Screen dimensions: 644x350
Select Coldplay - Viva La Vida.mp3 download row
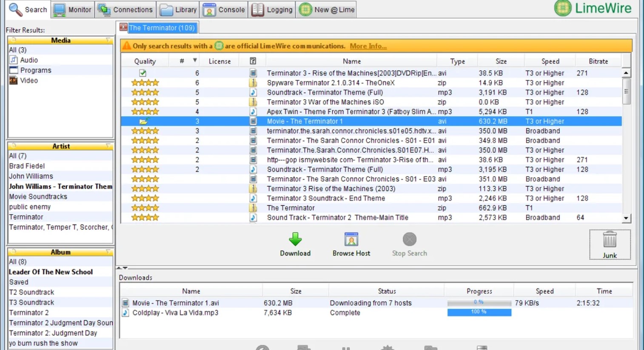point(376,313)
